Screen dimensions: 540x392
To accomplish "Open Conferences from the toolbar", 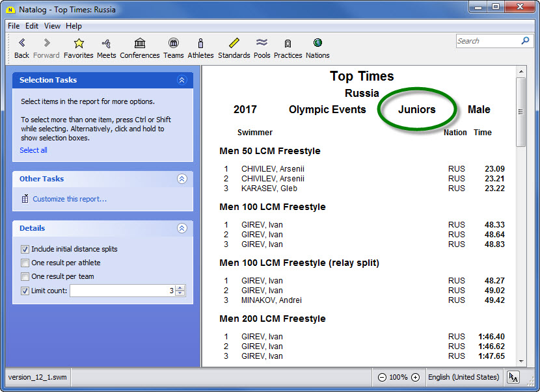I will point(139,44).
